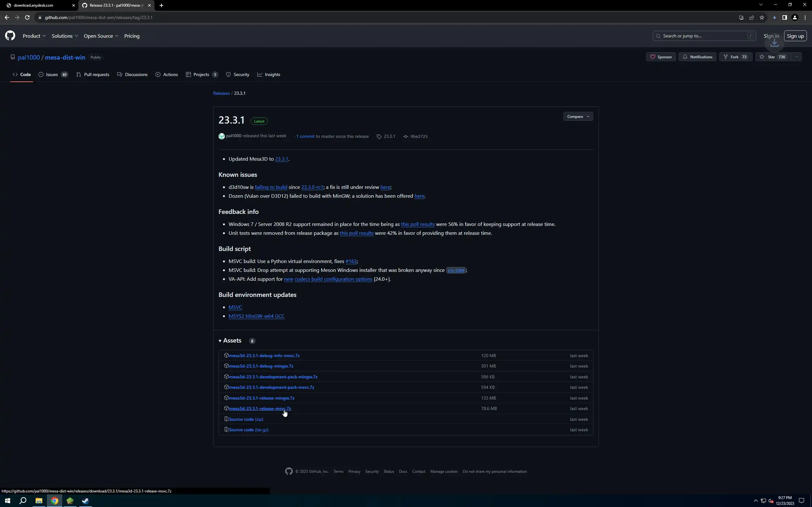This screenshot has width=812, height=507.
Task: Click the Sponsor button
Action: [x=661, y=57]
